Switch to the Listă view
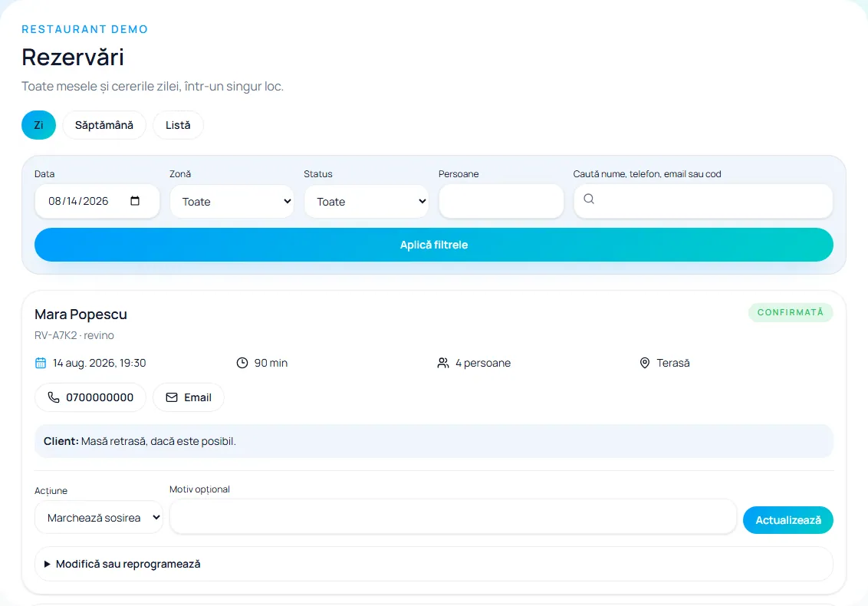The width and height of the screenshot is (868, 606). 178,125
